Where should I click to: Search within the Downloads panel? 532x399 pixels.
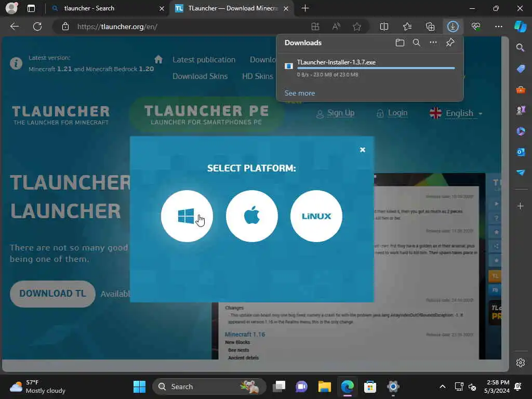tap(417, 43)
